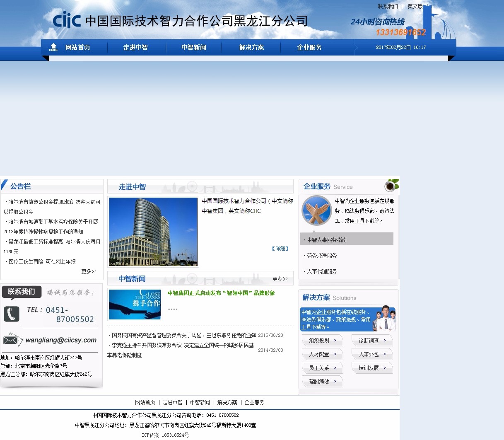
Task: Expand 更多 beside the 中智新闻 heading
Action: coord(280,279)
